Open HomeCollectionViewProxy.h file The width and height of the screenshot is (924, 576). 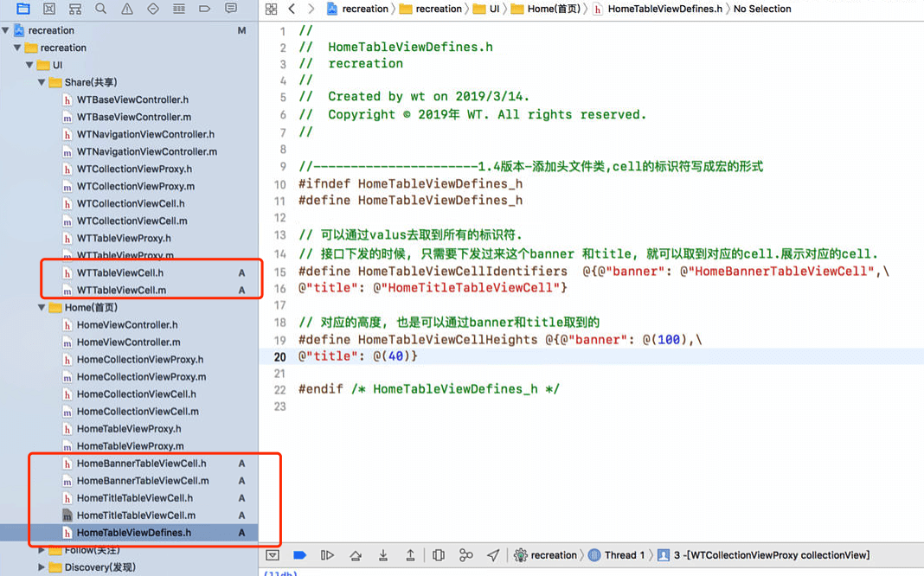point(140,359)
